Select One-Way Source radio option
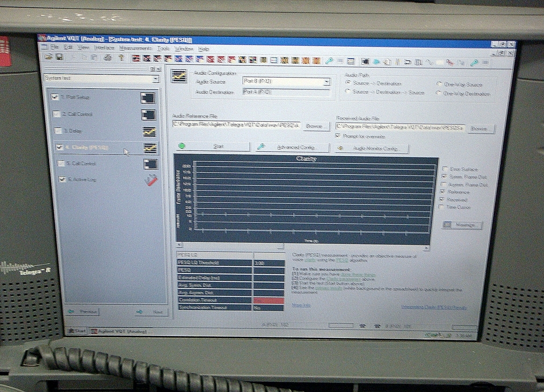 [x=439, y=84]
